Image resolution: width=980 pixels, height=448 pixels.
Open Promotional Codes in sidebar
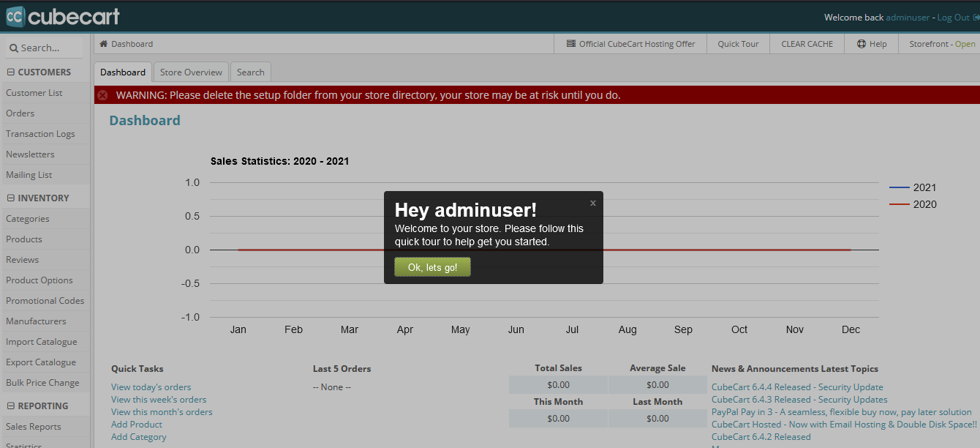45,301
